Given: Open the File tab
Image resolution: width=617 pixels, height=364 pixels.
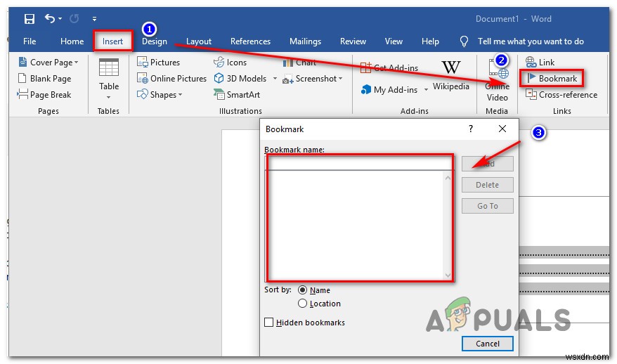Looking at the screenshot, I should pos(30,41).
